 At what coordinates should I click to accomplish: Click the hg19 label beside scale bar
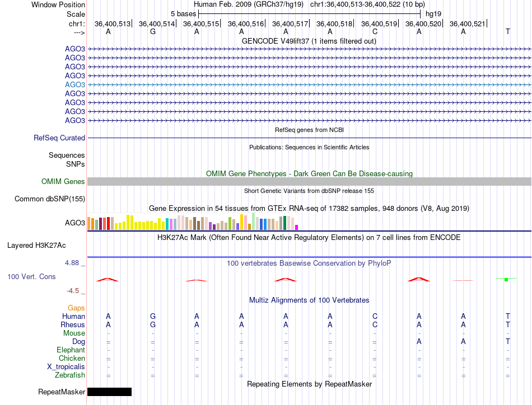tap(433, 14)
